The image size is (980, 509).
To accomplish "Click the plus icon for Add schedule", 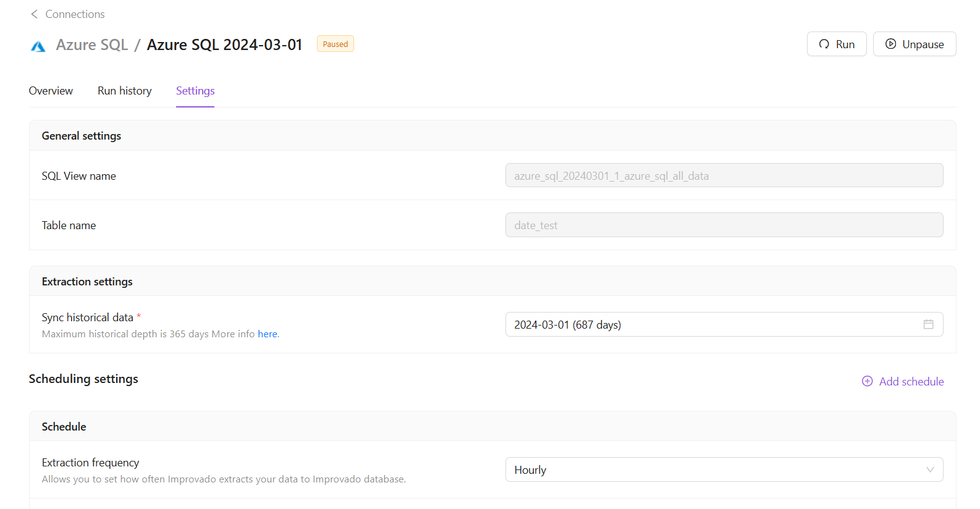I will click(868, 381).
